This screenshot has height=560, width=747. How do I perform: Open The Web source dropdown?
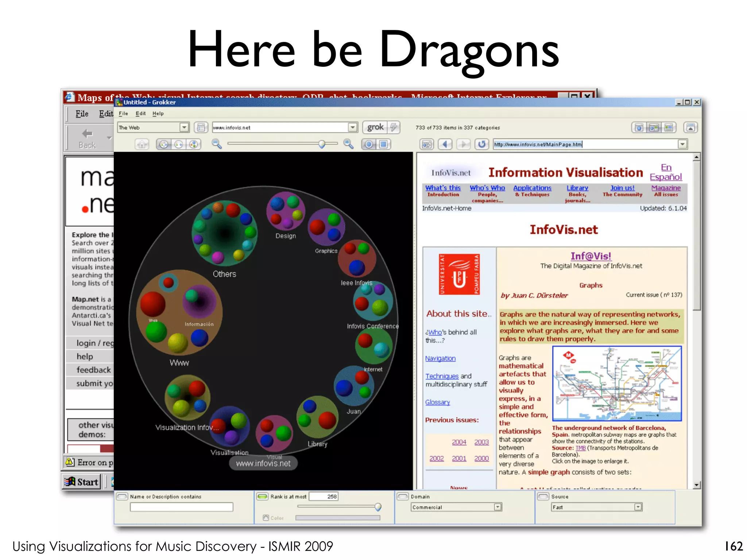pos(184,127)
